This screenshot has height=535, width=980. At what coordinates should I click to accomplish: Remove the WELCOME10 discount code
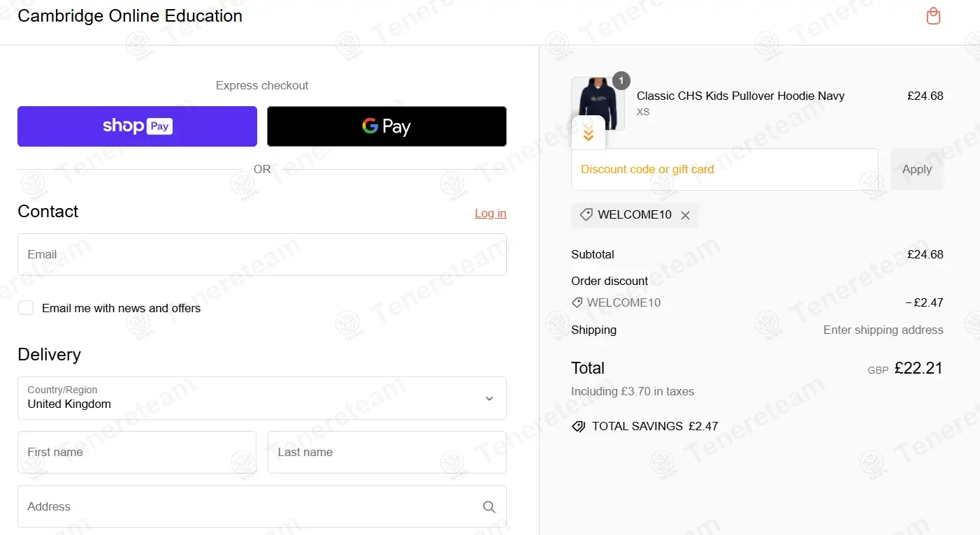(x=685, y=215)
